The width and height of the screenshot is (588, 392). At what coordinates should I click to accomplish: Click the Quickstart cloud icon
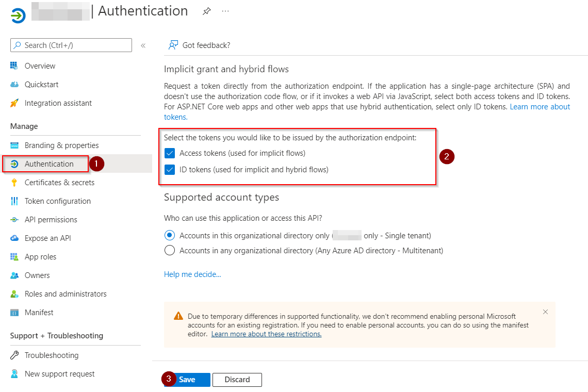pyautogui.click(x=14, y=85)
